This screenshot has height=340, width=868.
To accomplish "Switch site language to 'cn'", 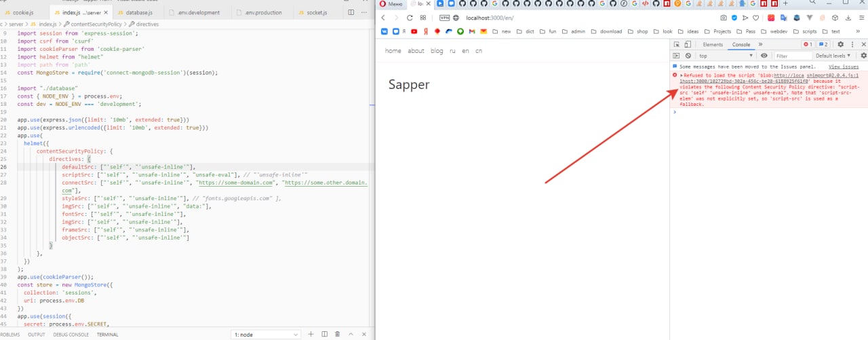I will 479,51.
